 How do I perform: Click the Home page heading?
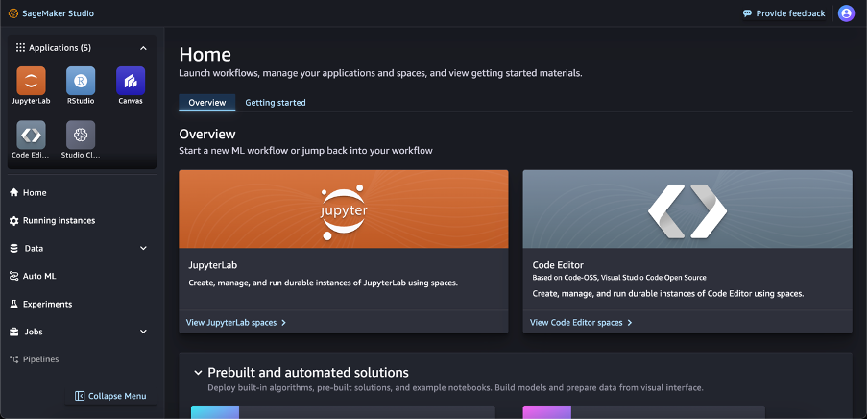[205, 55]
